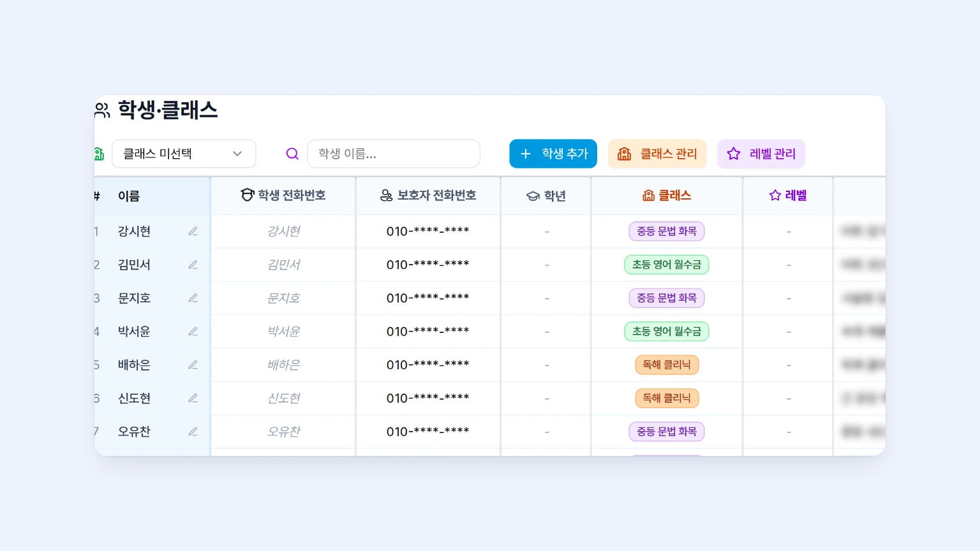
Task: Click the edit pencil for 김민서
Action: click(193, 265)
